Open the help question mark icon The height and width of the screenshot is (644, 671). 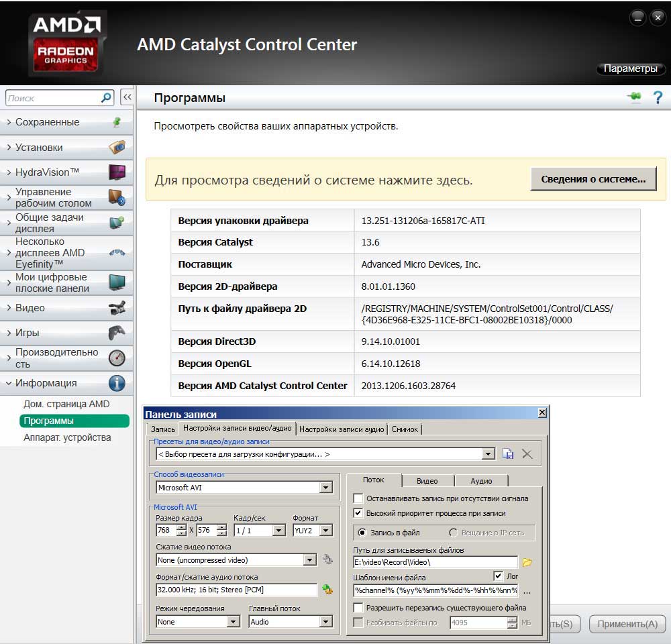click(x=658, y=98)
